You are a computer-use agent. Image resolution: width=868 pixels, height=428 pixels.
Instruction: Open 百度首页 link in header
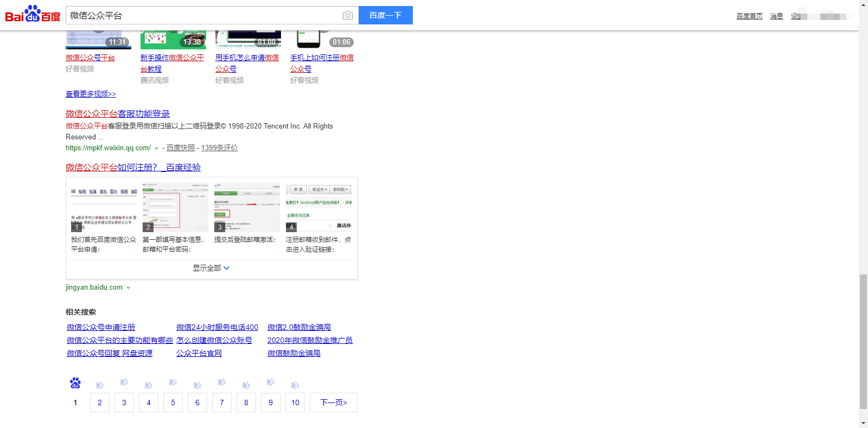(749, 16)
